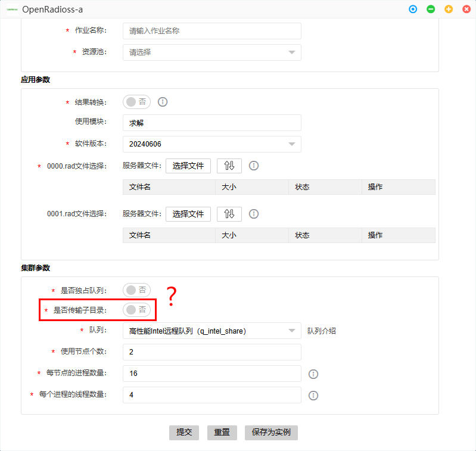The height and width of the screenshot is (451, 476).
Task: Open the 队列 dropdown with q_intel_share
Action: pyautogui.click(x=212, y=331)
